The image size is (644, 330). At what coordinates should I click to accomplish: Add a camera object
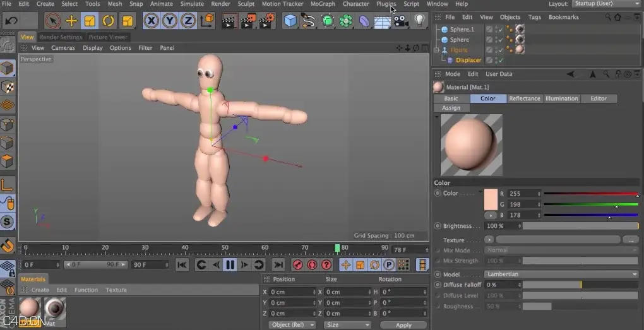click(x=401, y=21)
